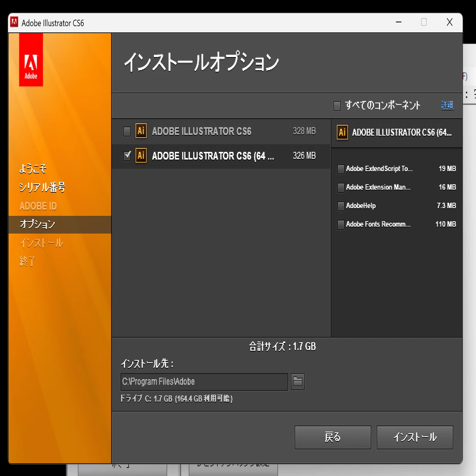Click the AdobeHelp label text
476x476 pixels.
(361, 206)
